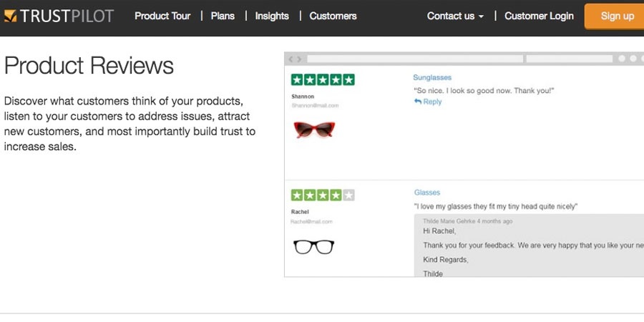Click the Customer Login link
This screenshot has width=644, height=322.
pyautogui.click(x=539, y=16)
